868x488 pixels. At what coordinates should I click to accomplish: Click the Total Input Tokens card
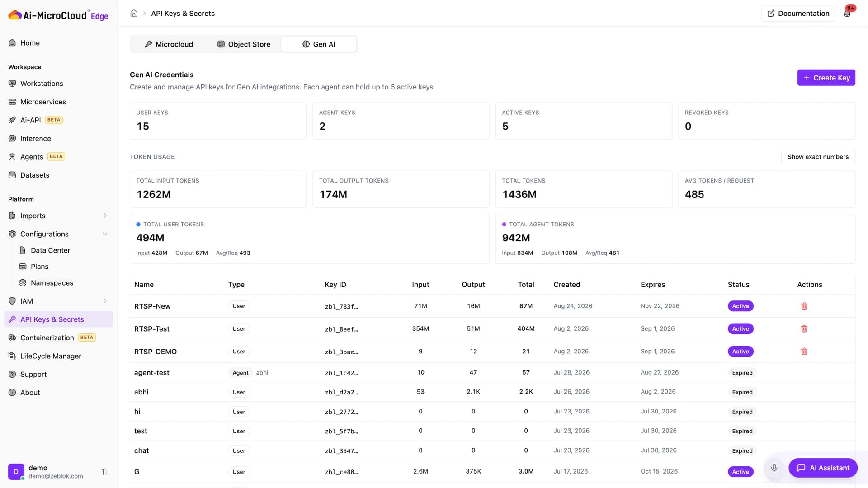[x=218, y=189]
